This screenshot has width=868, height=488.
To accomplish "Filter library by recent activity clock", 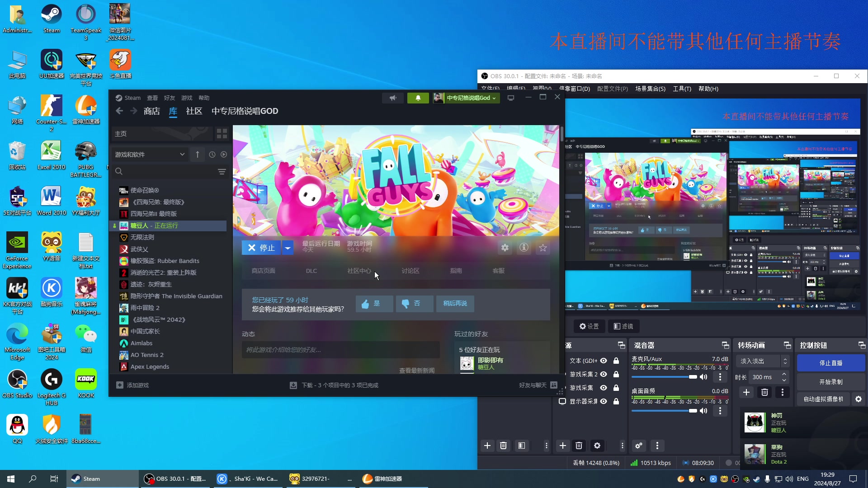I will (212, 155).
